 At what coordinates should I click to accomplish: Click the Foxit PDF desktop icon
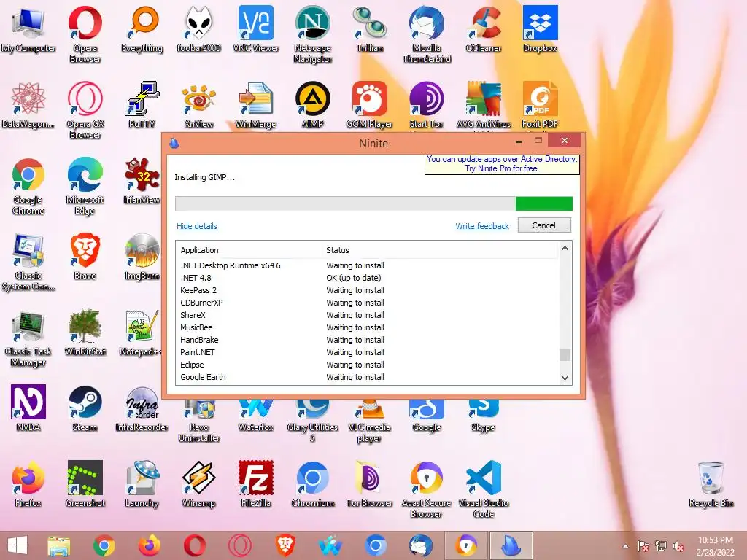tap(540, 105)
